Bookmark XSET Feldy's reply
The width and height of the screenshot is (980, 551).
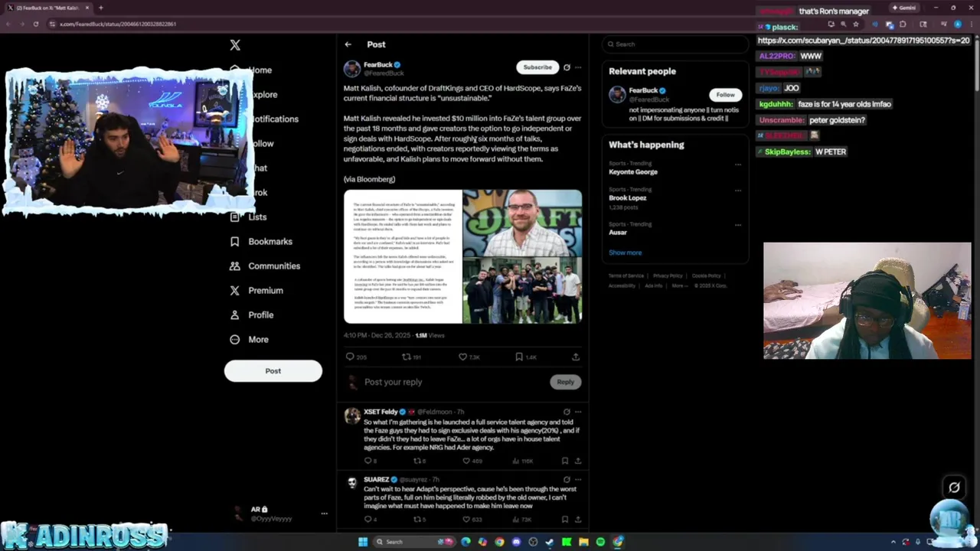565,461
